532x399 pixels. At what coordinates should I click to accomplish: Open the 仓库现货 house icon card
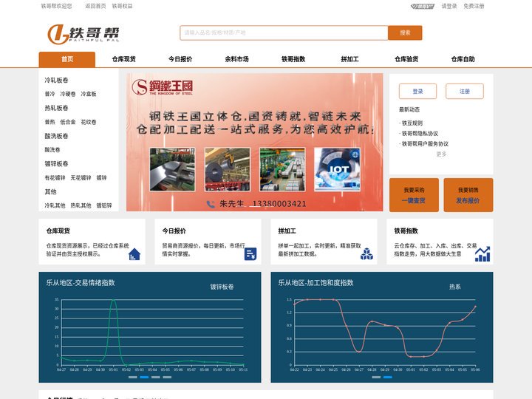134,254
